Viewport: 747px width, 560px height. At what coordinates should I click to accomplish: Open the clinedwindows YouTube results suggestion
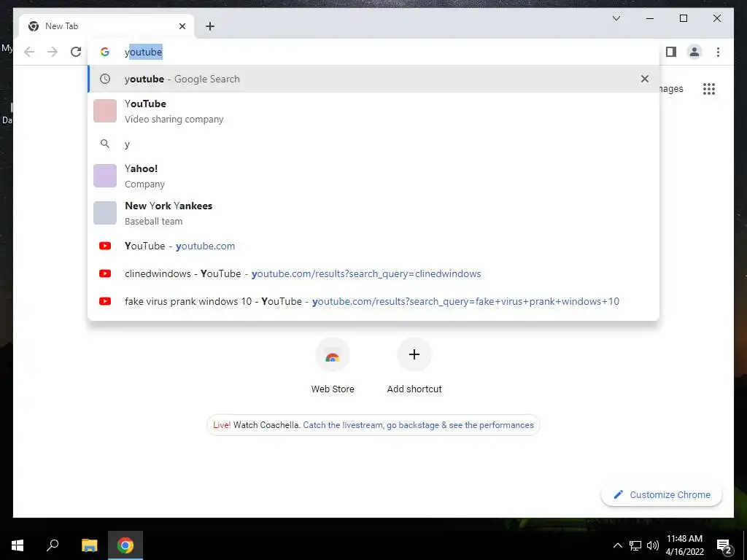373,274
